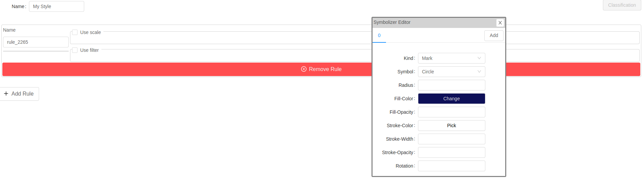Close the Symbolizer Editor dialog
644x178 pixels.
500,23
